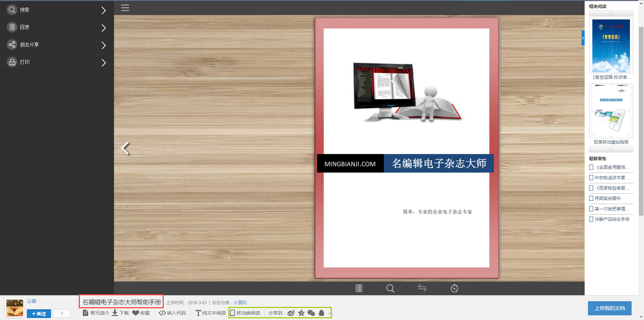Image resolution: width=644 pixels, height=320 pixels.
Task: Click the 计算机 category link
Action: (240, 303)
